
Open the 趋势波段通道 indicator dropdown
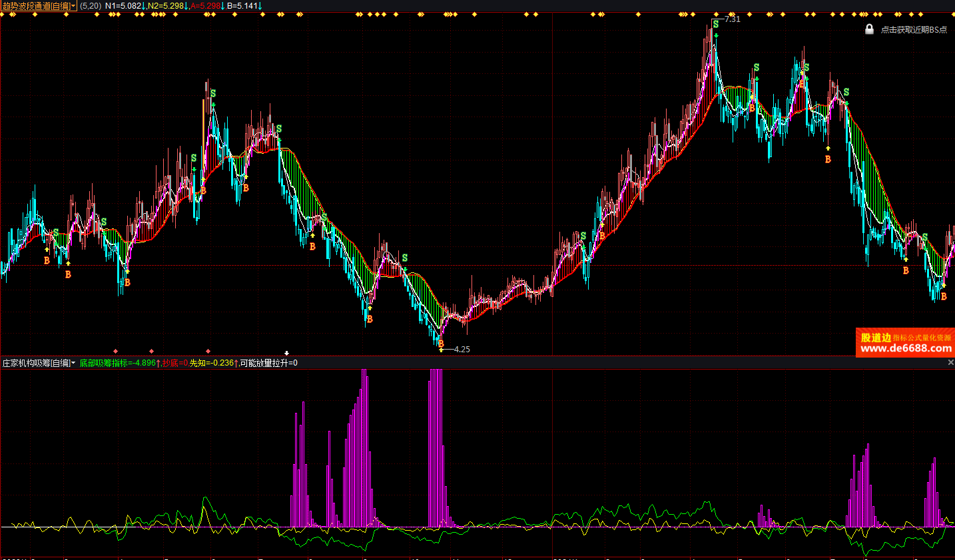coord(39,6)
